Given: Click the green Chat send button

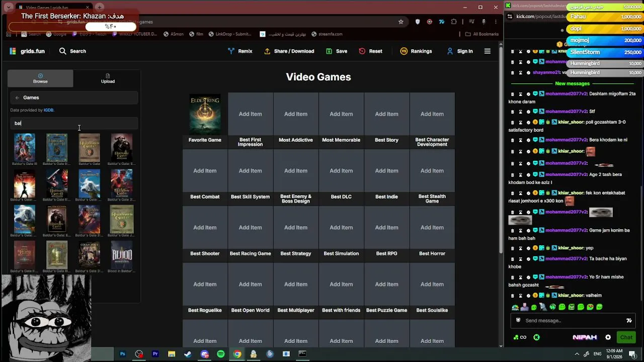Looking at the screenshot, I should tap(626, 337).
